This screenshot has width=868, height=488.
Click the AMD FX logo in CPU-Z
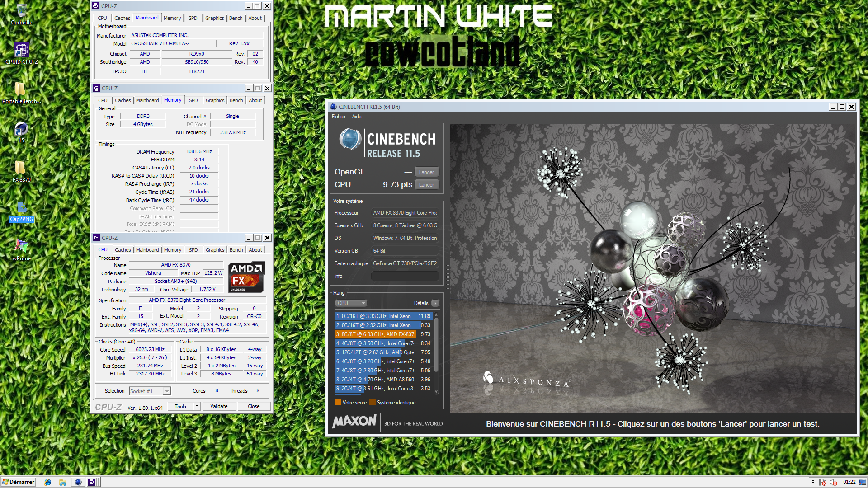[246, 277]
